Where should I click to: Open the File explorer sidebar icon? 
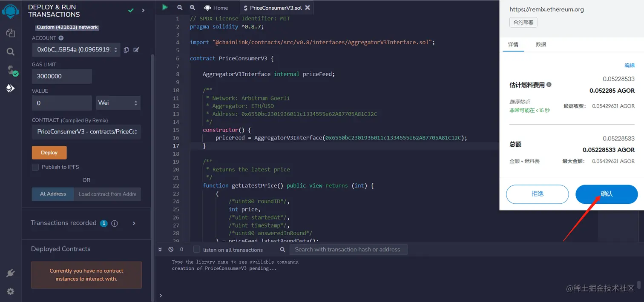11,33
